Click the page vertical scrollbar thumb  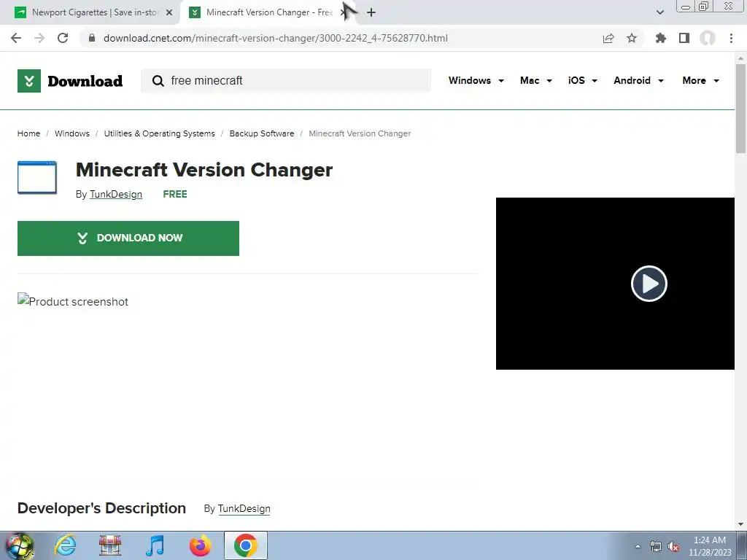pyautogui.click(x=740, y=109)
